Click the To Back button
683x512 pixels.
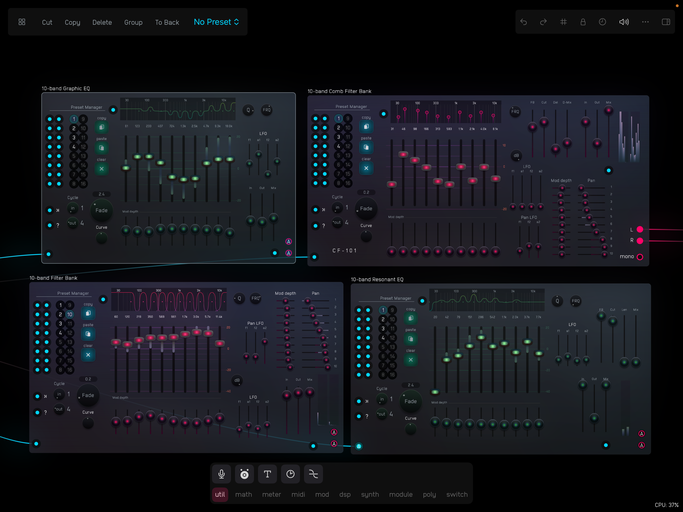[167, 22]
